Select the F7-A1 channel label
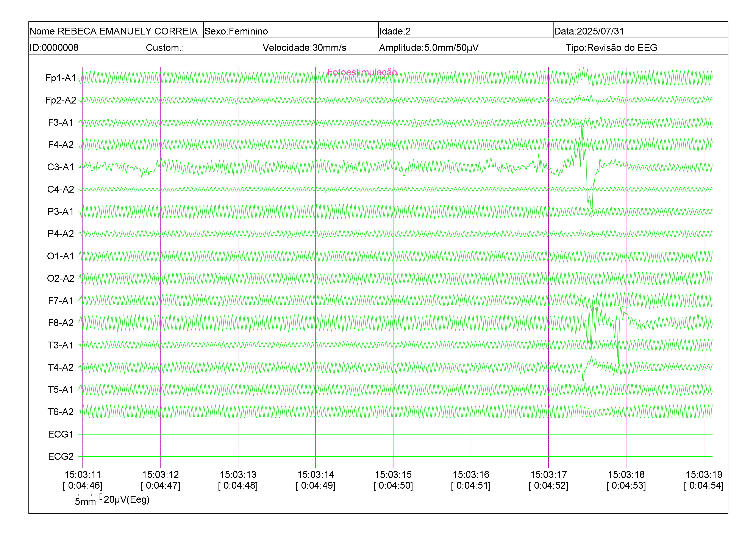This screenshot has height=535, width=756. [61, 300]
